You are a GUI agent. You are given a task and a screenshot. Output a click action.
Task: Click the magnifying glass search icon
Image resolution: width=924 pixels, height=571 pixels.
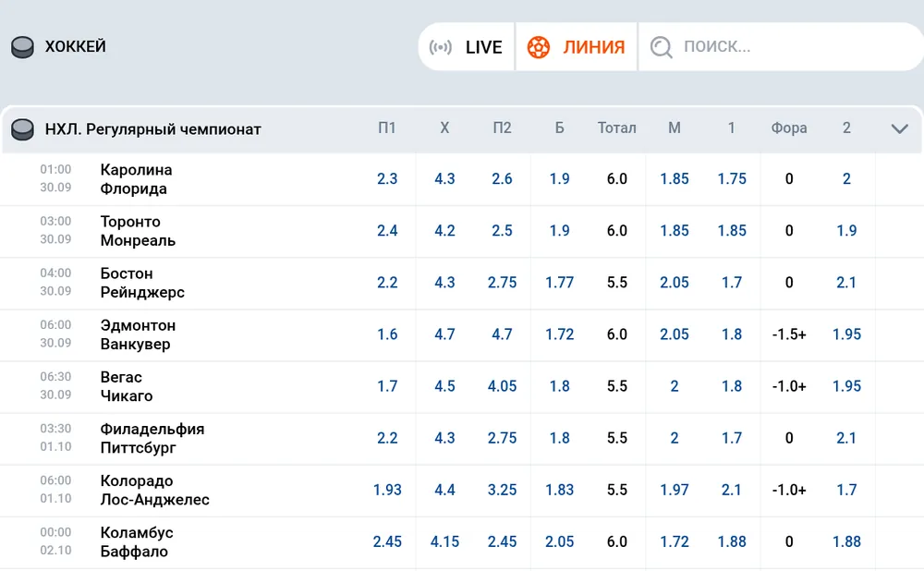pyautogui.click(x=662, y=47)
